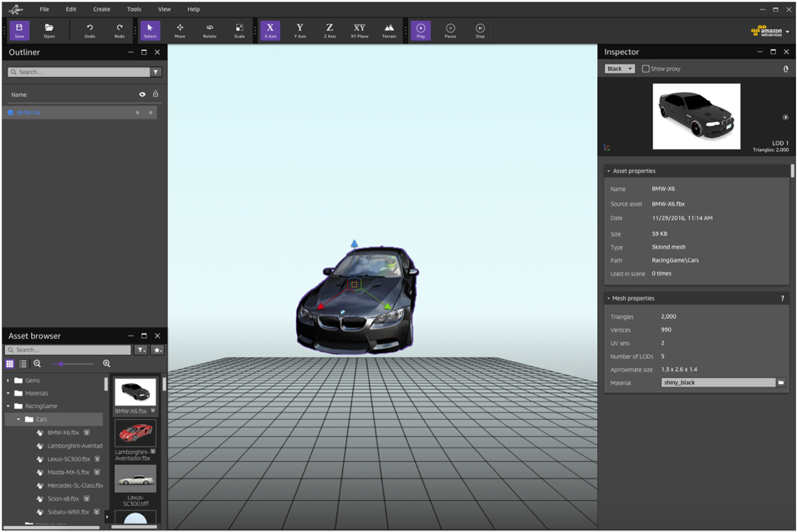Open Asset browser filter dropdown
Screen dimensions: 797x532
pyautogui.click(x=141, y=350)
